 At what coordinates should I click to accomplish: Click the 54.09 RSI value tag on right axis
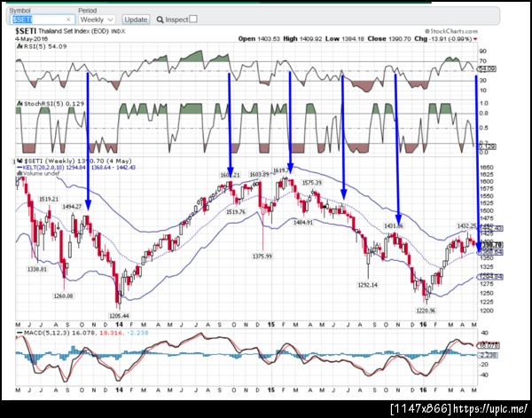tap(488, 69)
